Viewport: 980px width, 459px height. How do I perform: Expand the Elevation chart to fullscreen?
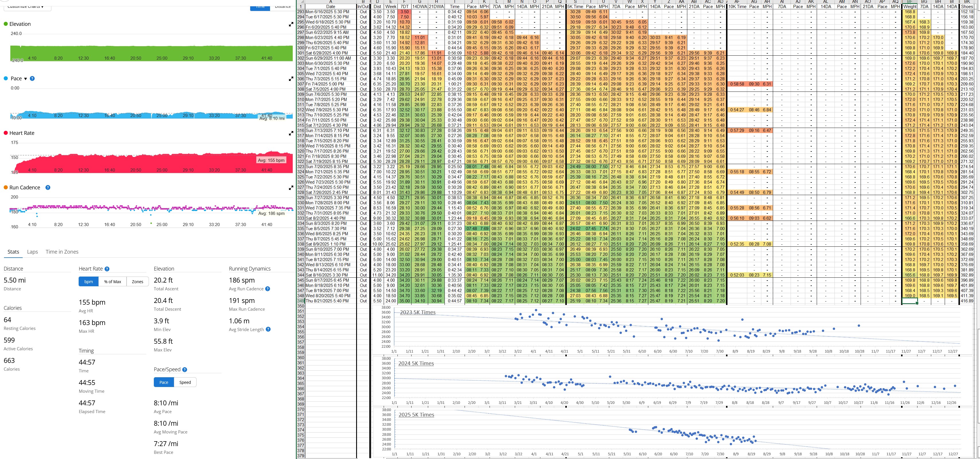pos(291,24)
